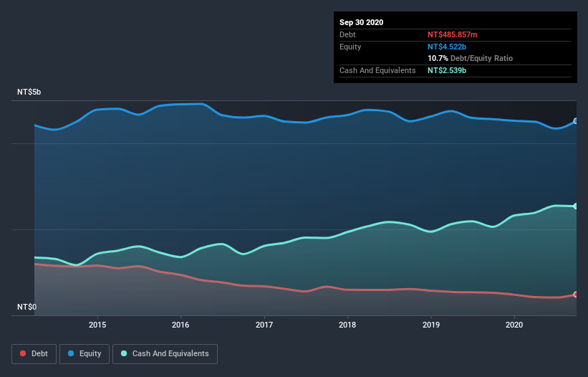This screenshot has height=377, width=588.
Task: Click the NT$4.522b equity value
Action: coord(447,47)
